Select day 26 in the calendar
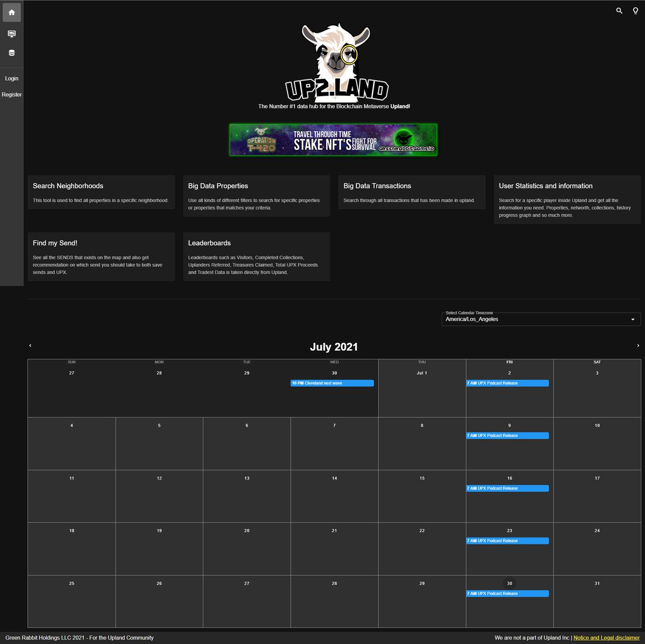The height and width of the screenshot is (644, 645). (x=159, y=583)
